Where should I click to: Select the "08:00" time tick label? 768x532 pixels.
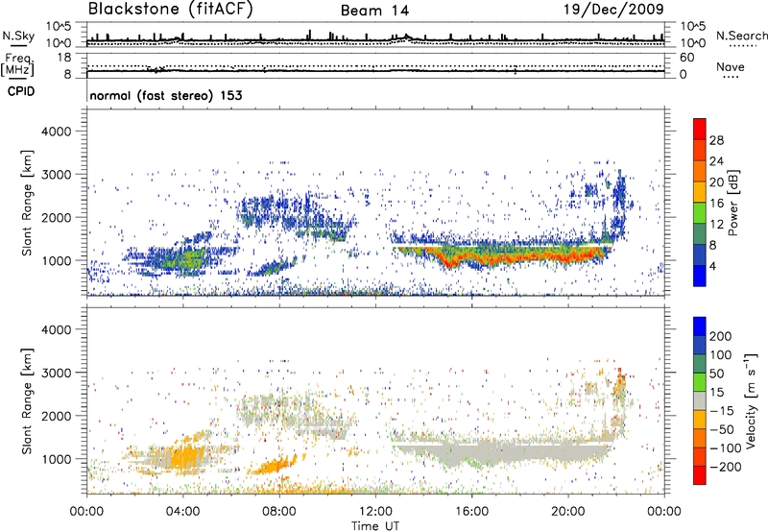click(x=279, y=512)
